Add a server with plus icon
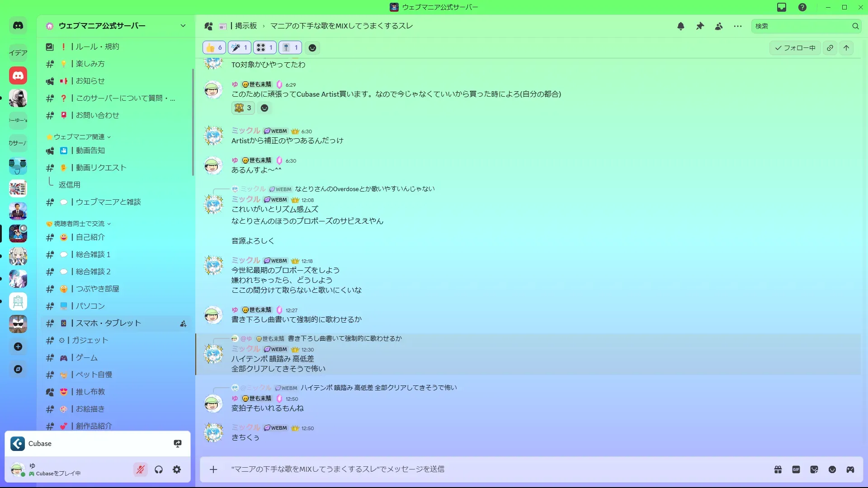The height and width of the screenshot is (488, 868). click(x=18, y=347)
